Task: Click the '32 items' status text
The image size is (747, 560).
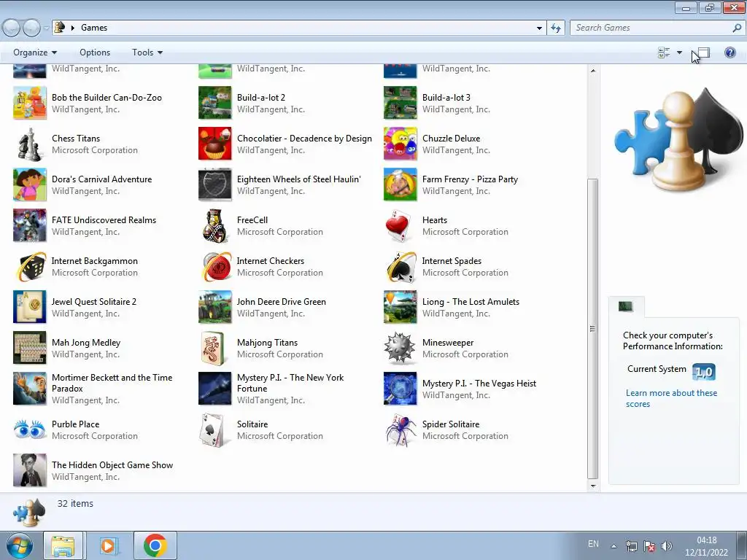Action: click(75, 503)
